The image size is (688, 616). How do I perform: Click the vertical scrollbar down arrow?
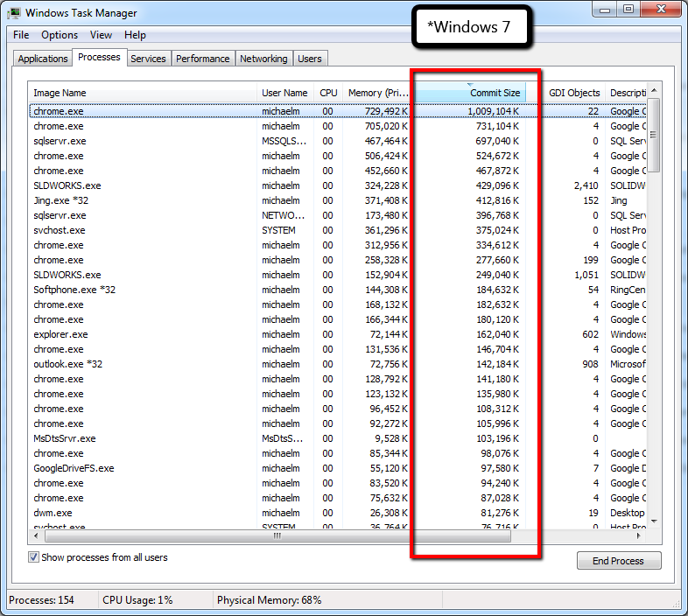pos(654,521)
